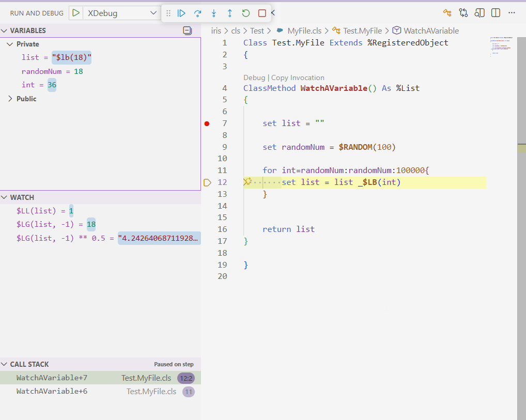
Task: Restart the debugging session
Action: point(246,13)
